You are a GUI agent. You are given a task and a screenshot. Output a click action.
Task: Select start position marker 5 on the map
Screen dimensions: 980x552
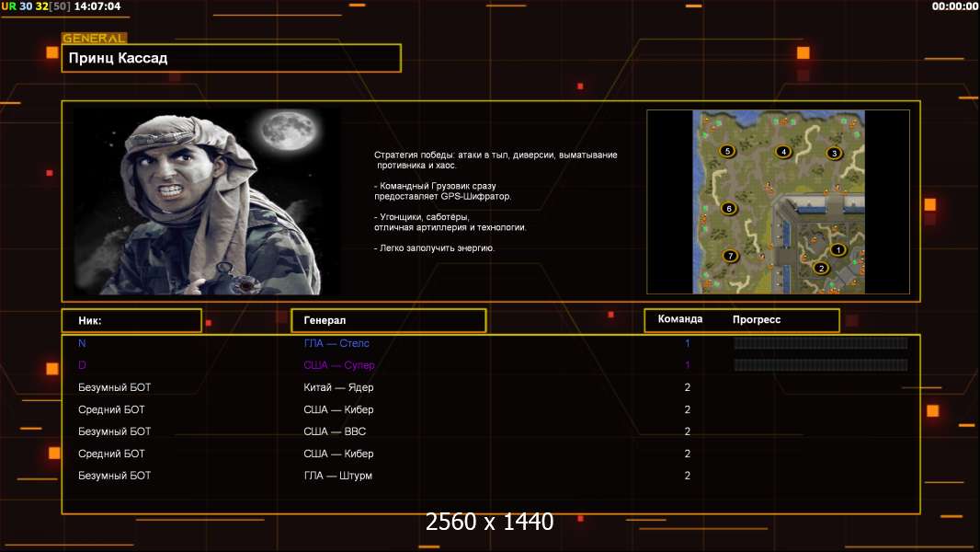(x=727, y=151)
